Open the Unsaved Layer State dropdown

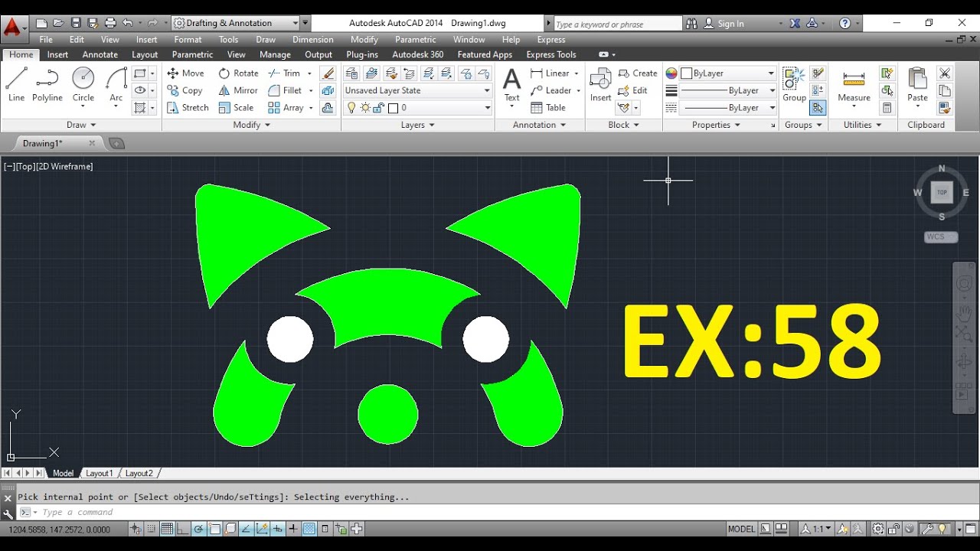click(417, 90)
